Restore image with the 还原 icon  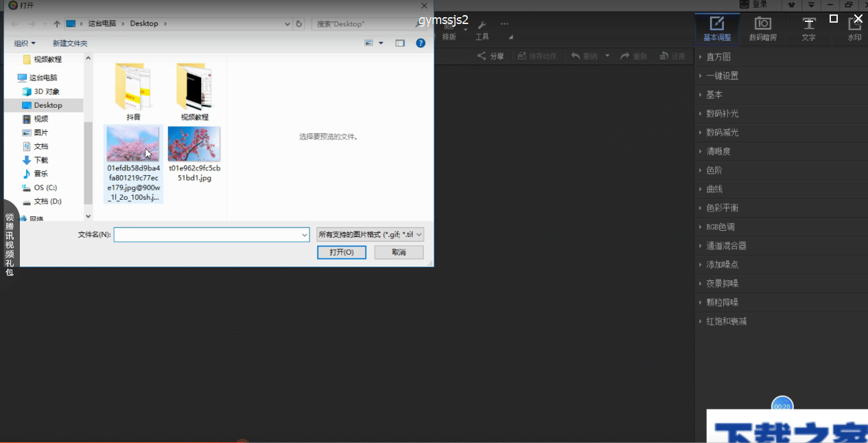664,56
